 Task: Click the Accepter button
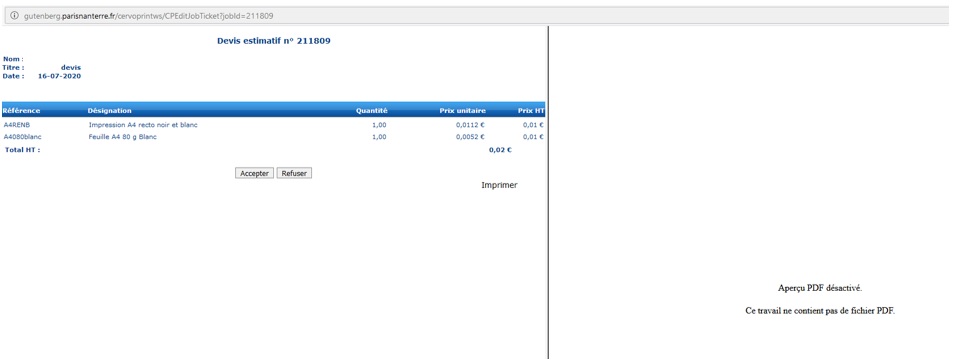pos(254,173)
